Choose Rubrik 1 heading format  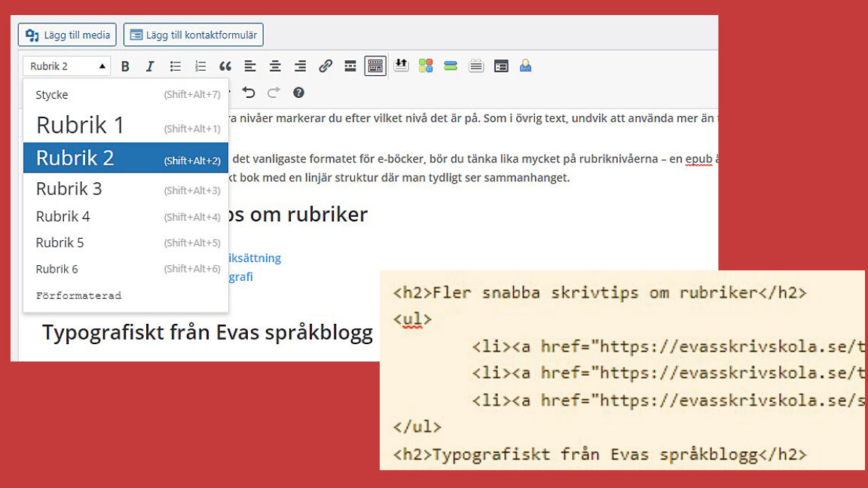coord(126,125)
